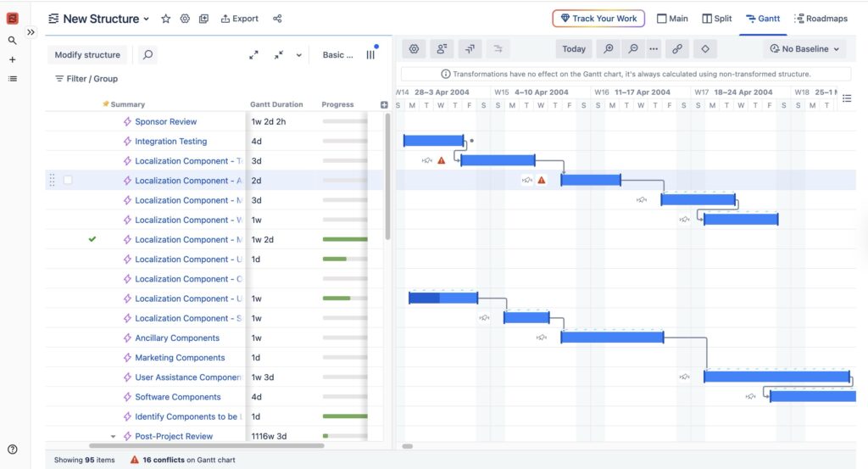Open the Integration Testing issue link

click(170, 141)
